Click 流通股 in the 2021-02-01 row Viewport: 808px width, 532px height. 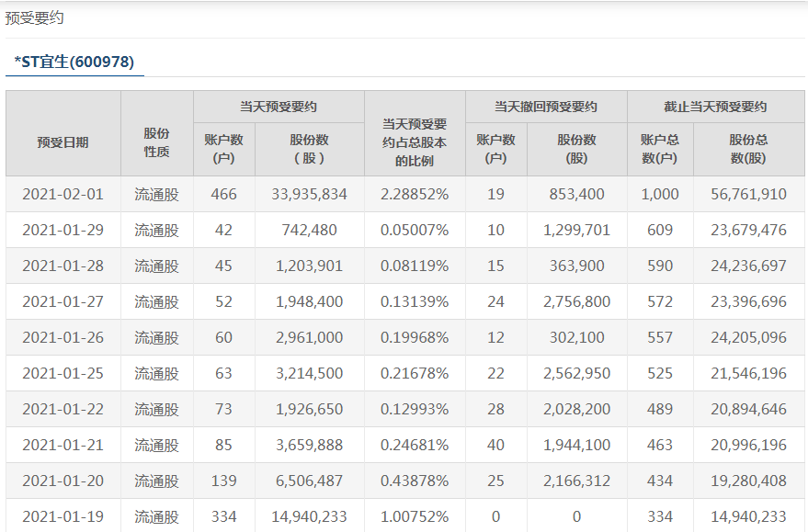[x=156, y=194]
